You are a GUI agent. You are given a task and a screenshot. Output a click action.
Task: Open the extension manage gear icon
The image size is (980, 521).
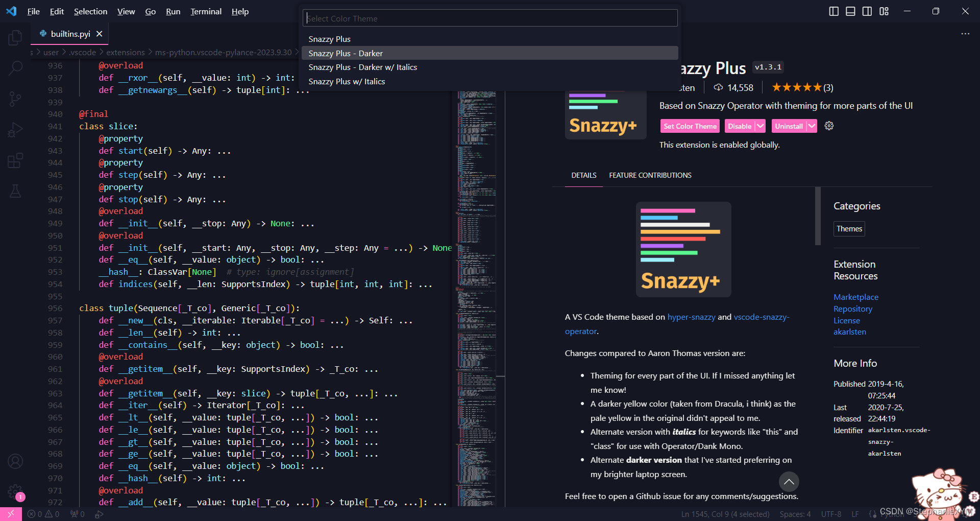click(x=829, y=126)
